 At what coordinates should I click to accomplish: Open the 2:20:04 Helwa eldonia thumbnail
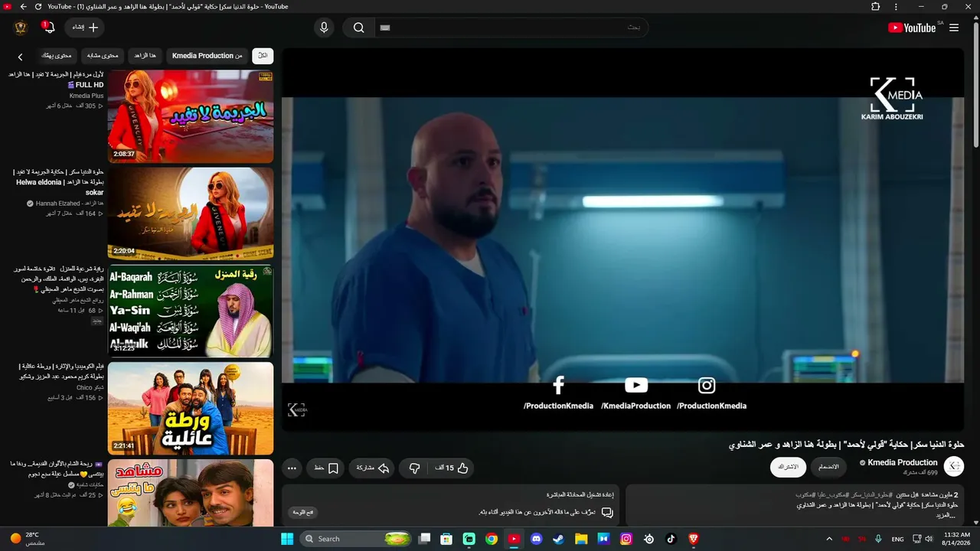coord(191,214)
